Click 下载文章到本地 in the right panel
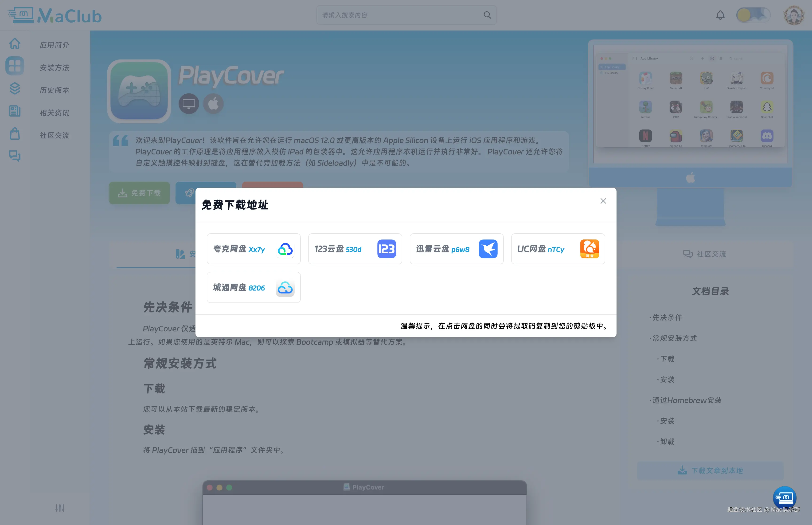The image size is (812, 525). (710, 470)
